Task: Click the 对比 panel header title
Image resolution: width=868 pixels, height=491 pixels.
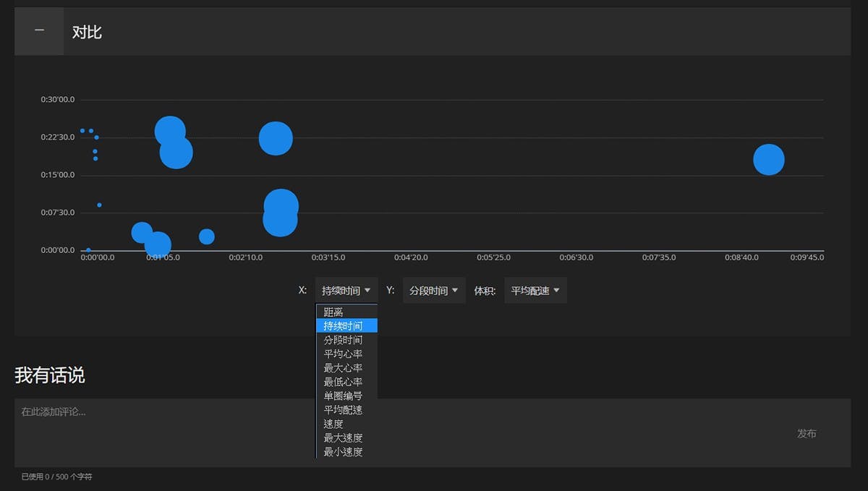Action: point(87,32)
